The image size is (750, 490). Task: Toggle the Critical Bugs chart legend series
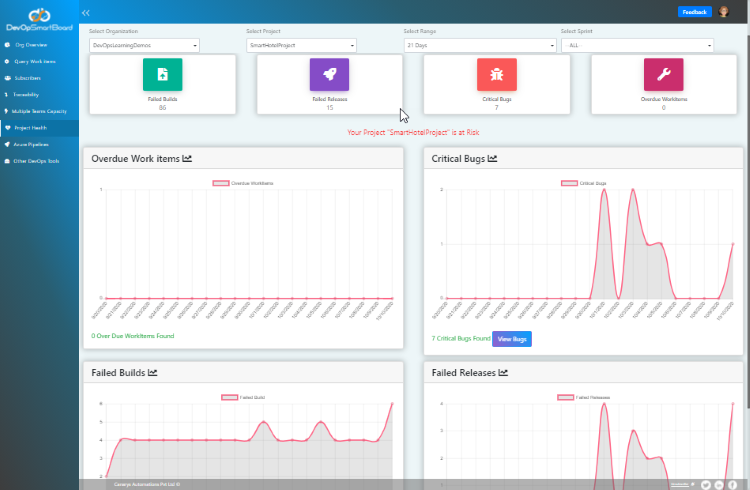584,184
